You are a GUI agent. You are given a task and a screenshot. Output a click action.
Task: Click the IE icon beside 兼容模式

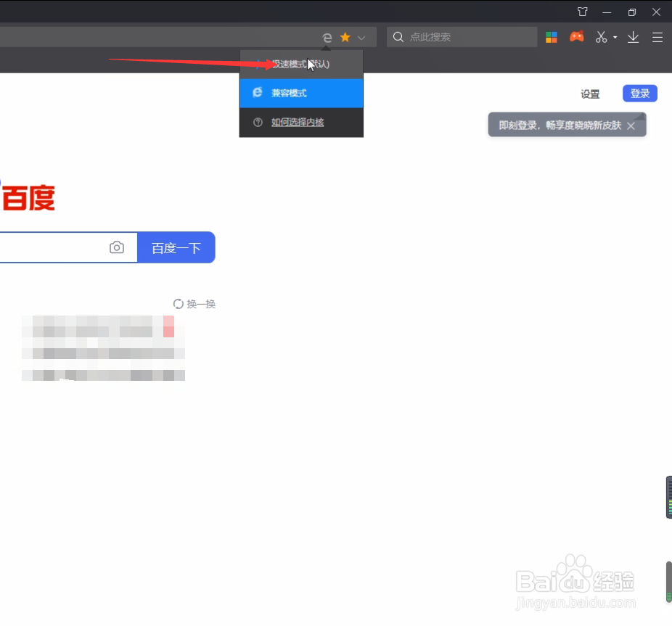click(x=257, y=93)
